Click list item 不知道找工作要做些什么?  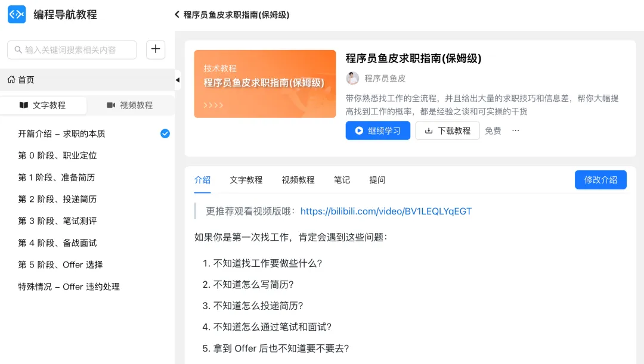point(267,263)
